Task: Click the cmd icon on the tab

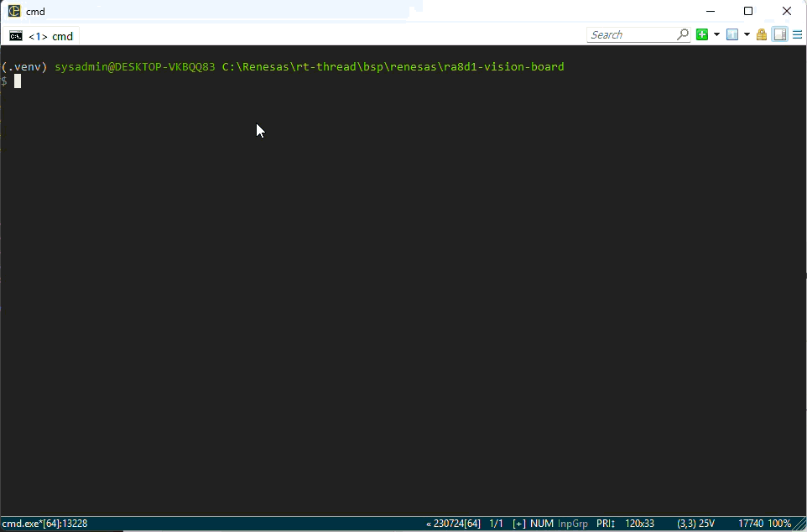Action: tap(16, 36)
